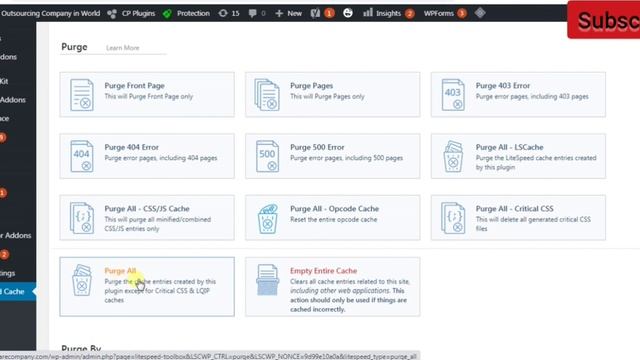Open the Addons item below Kit in sidebar
Screen dimensions: 640x360
[x=13, y=100]
